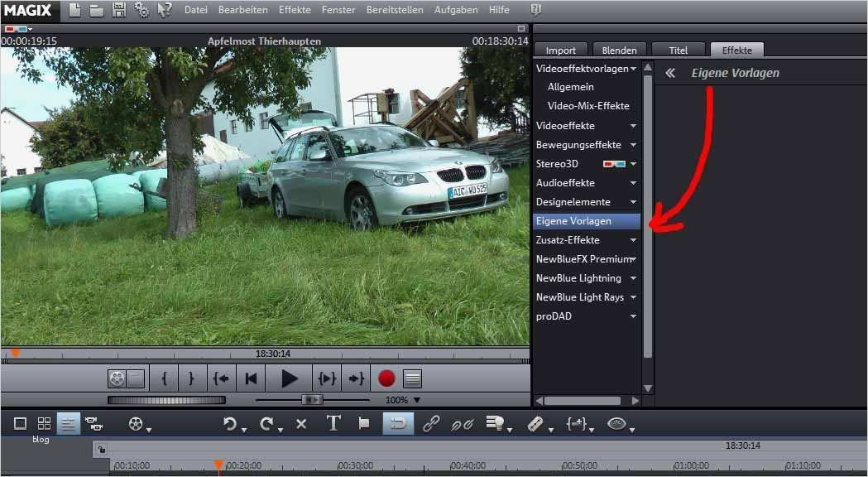Switch to scene overview grid view
868x477 pixels.
(45, 424)
